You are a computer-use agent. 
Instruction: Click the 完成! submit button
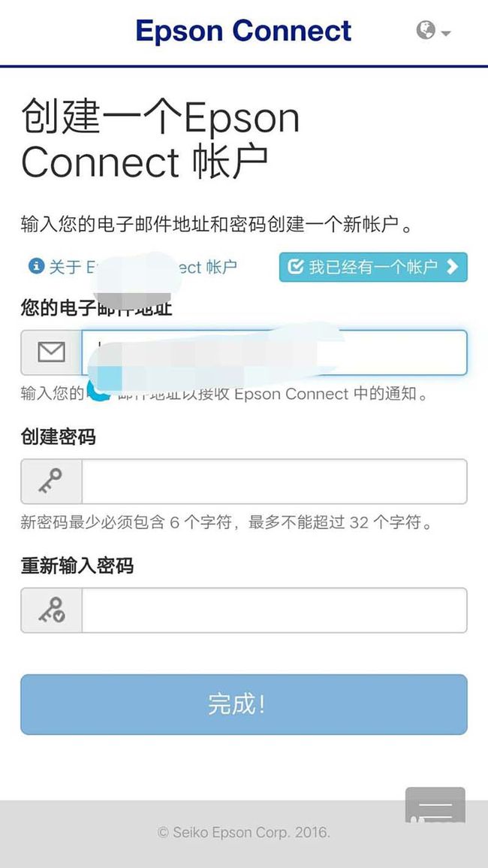[x=244, y=704]
